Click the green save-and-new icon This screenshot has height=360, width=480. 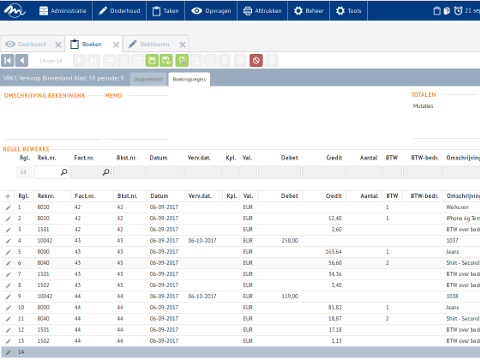167,61
